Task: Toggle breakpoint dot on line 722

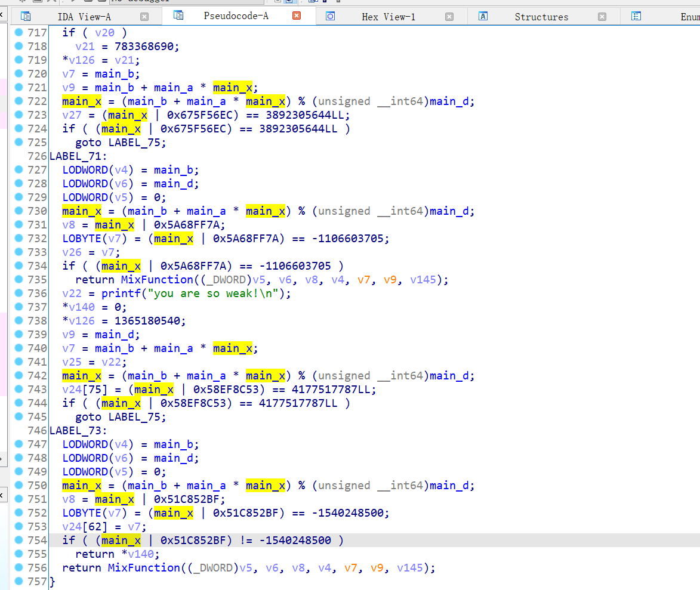Action: pos(18,101)
